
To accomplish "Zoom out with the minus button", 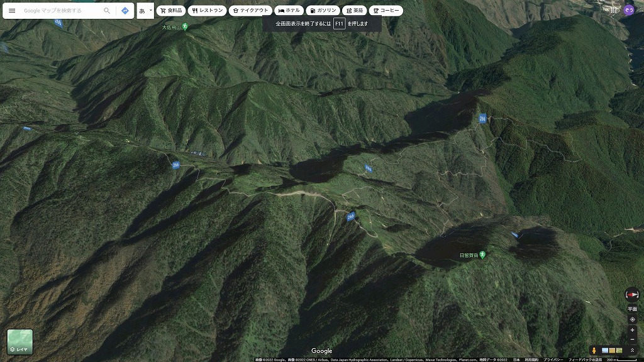I will (632, 339).
